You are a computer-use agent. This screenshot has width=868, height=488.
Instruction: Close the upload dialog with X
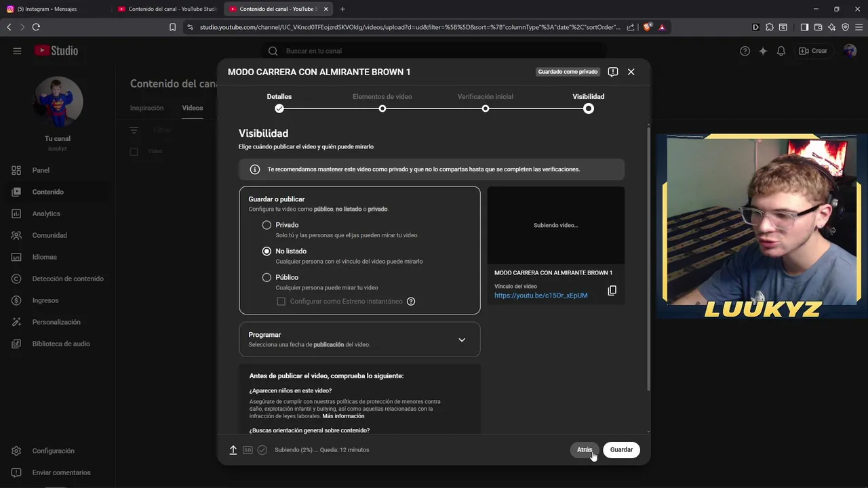pyautogui.click(x=631, y=72)
